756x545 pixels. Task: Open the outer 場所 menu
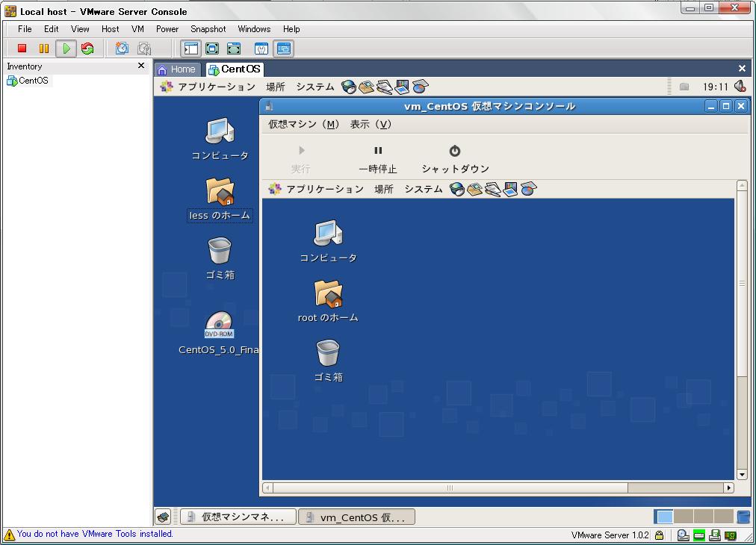coord(276,87)
